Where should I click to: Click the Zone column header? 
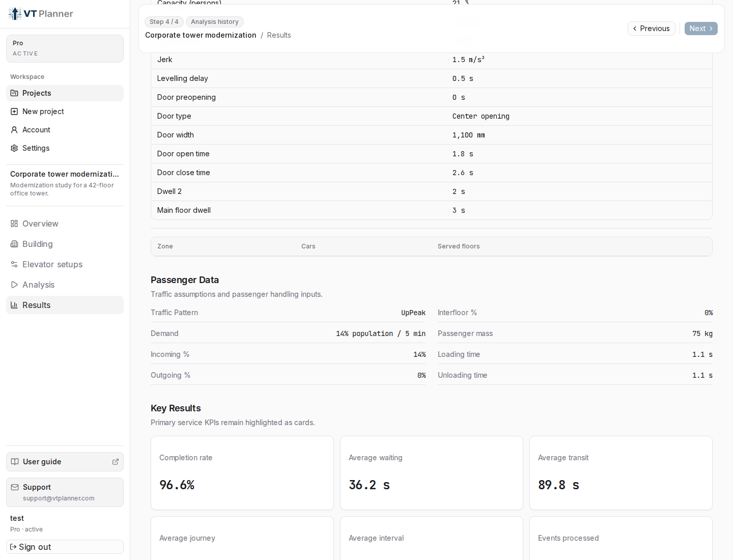click(x=165, y=246)
